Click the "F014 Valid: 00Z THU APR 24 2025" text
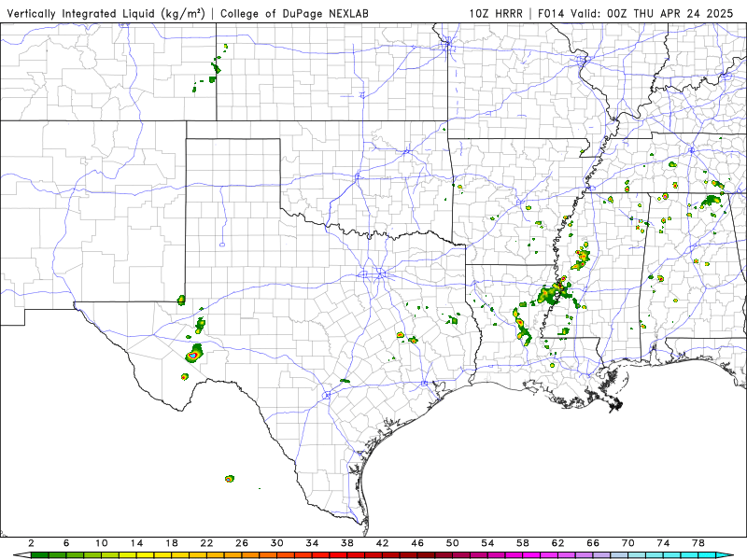The image size is (747, 560). (636, 13)
